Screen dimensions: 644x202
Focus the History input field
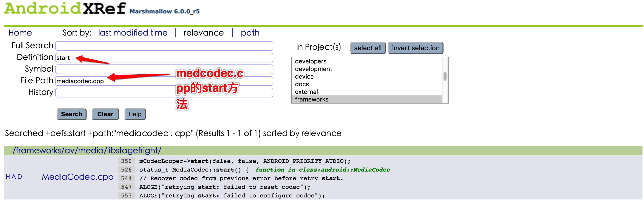pos(164,93)
